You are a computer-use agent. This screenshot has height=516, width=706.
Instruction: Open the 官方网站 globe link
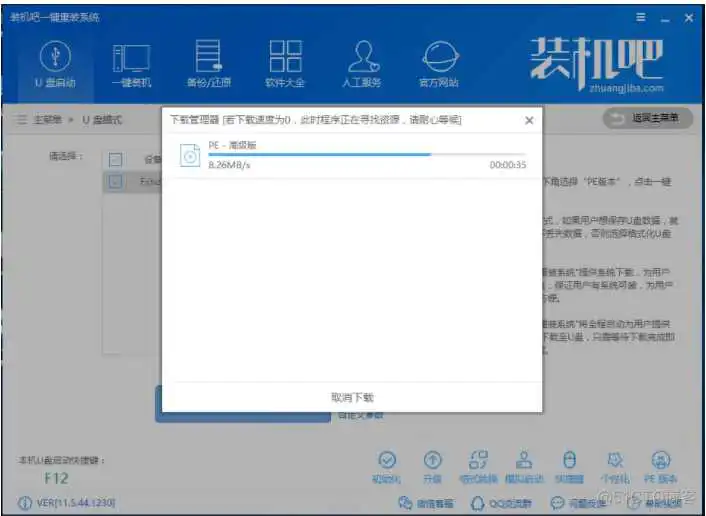[x=439, y=64]
